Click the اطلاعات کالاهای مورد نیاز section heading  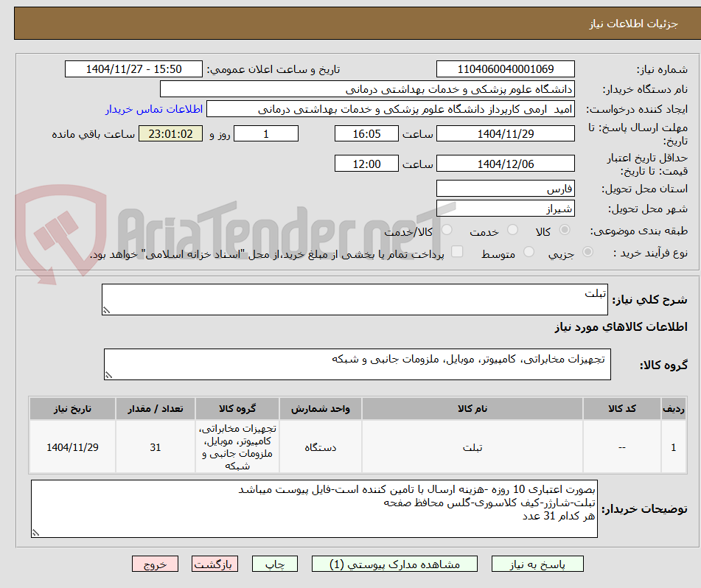coord(621,326)
